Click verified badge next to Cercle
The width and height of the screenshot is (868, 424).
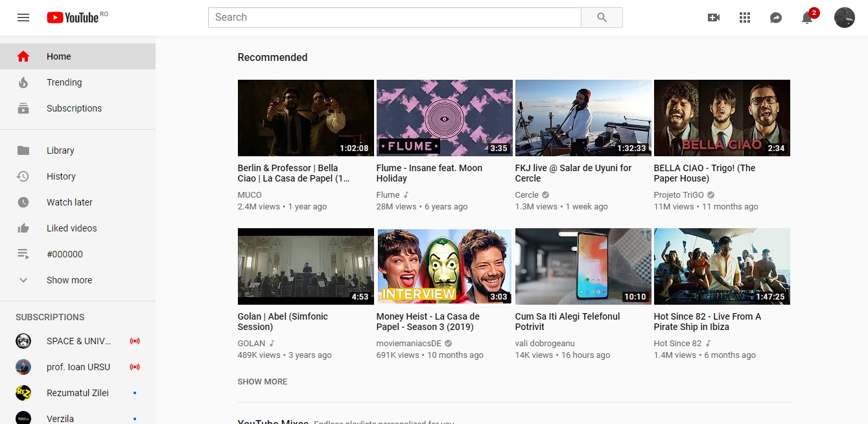(546, 194)
